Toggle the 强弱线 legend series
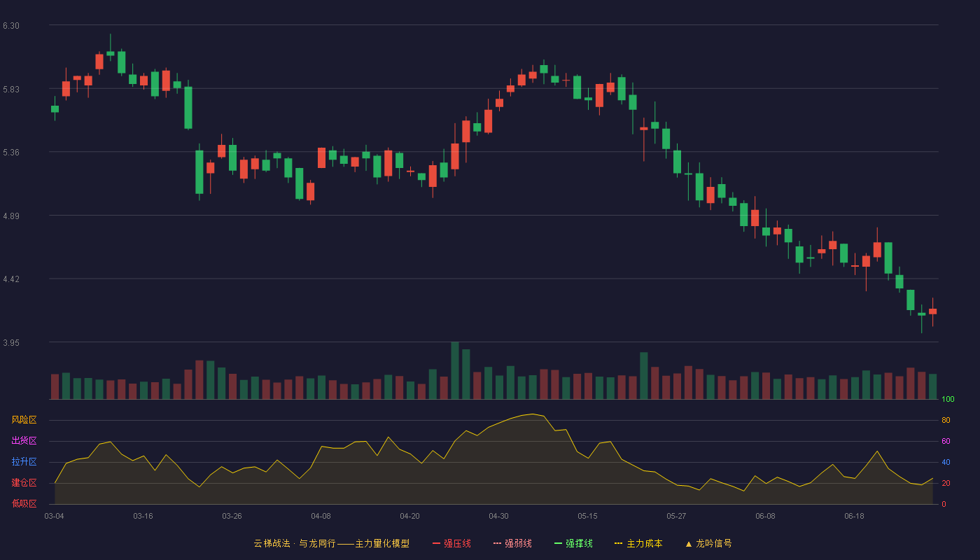This screenshot has width=980, height=560. pos(512,543)
